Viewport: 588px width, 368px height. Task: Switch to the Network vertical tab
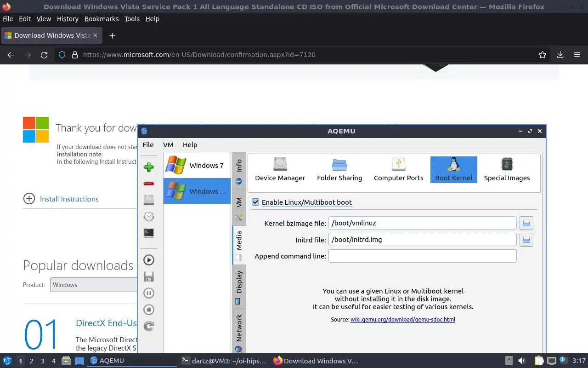pyautogui.click(x=239, y=332)
